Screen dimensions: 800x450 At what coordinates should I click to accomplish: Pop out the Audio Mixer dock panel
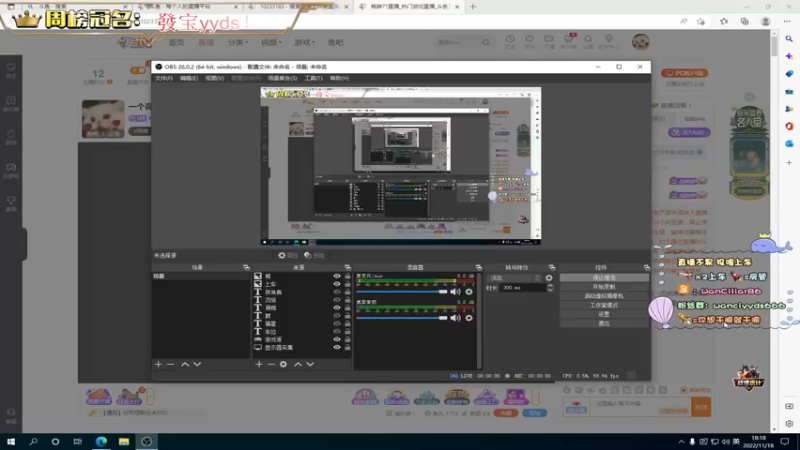click(479, 267)
